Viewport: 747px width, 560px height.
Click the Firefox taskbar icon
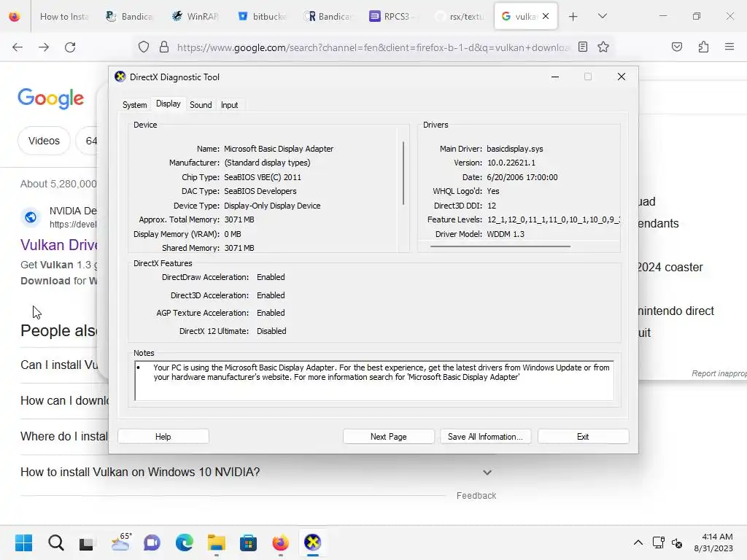(x=281, y=542)
